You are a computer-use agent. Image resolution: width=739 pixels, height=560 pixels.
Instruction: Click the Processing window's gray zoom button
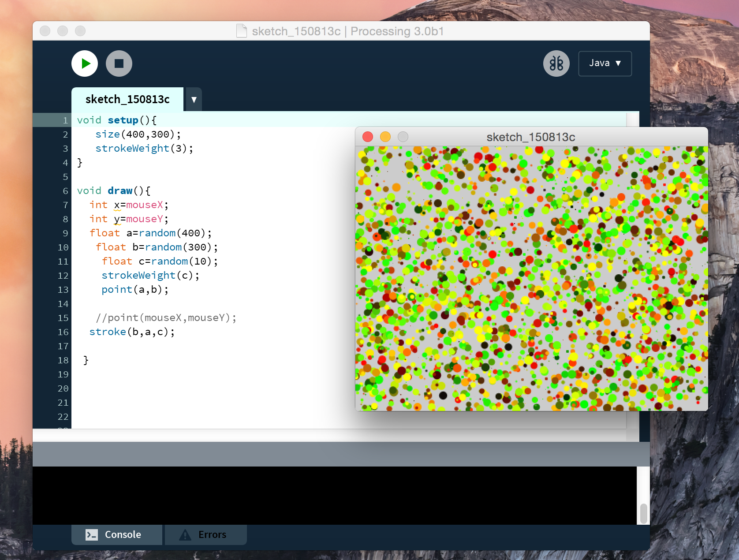point(80,31)
